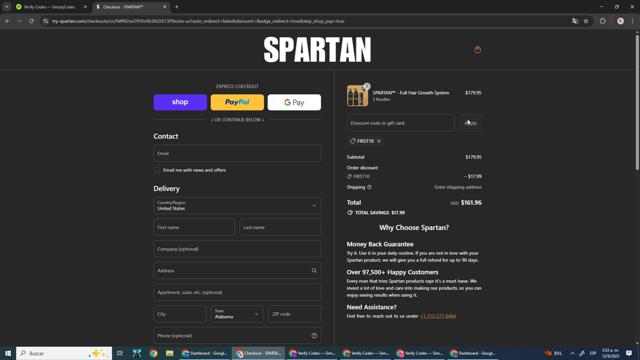Click the browser back arrow
The height and width of the screenshot is (360, 640).
(x=7, y=21)
